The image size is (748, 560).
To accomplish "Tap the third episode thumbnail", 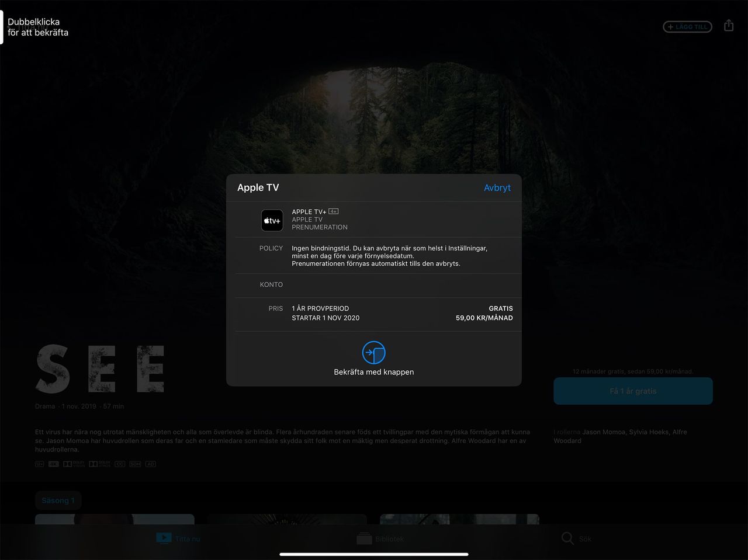I will (459, 519).
